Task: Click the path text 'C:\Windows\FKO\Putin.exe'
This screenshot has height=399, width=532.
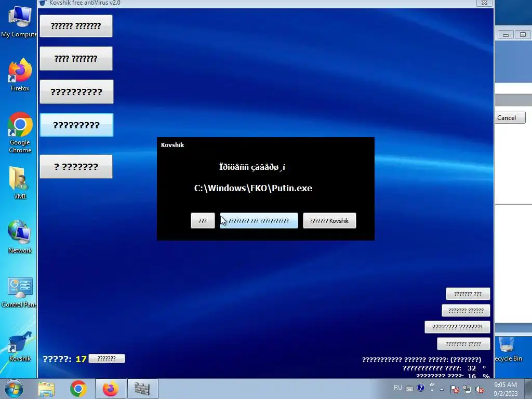Action: pyautogui.click(x=253, y=188)
